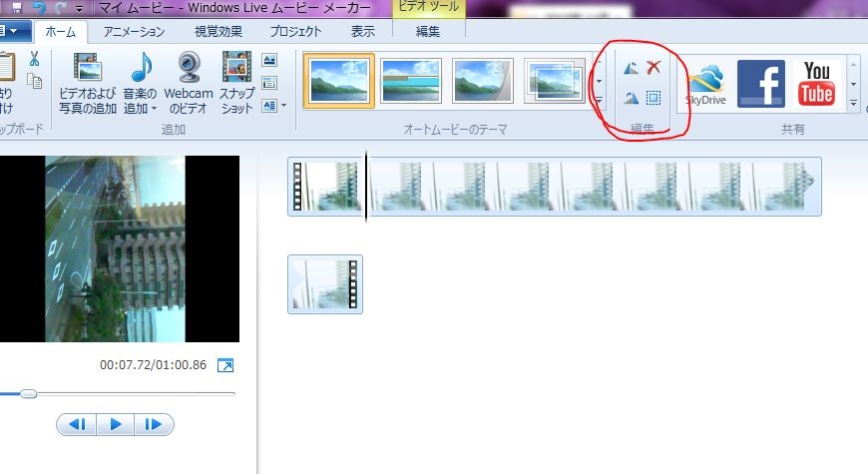Cut selection with the scissors icon

[x=34, y=58]
